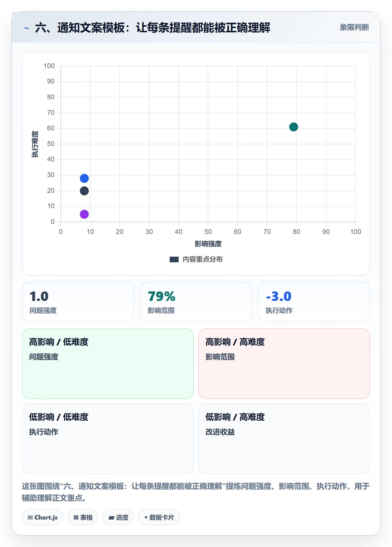Image resolution: width=392 pixels, height=547 pixels.
Task: Select the 高影响 / 高难度 quadrant card
Action: click(x=284, y=364)
